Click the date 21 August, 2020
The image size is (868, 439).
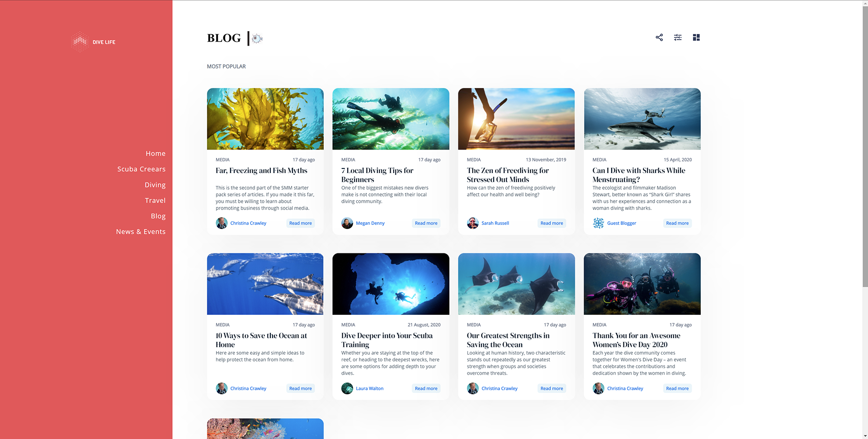point(424,325)
